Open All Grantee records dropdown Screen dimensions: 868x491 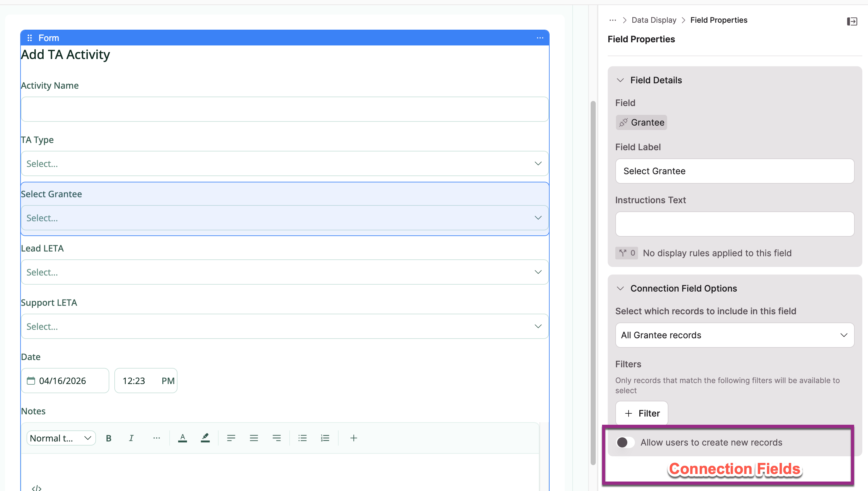tap(734, 335)
